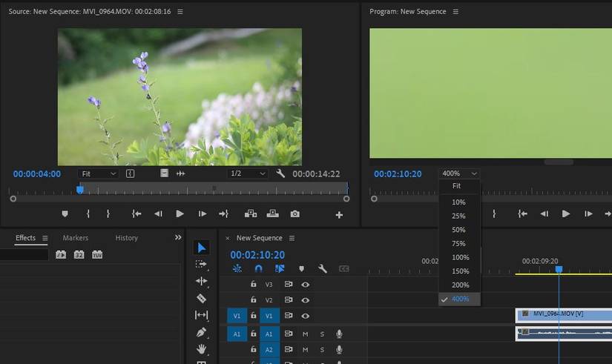Toggle lock on track V2
The height and width of the screenshot is (364, 612).
(254, 300)
